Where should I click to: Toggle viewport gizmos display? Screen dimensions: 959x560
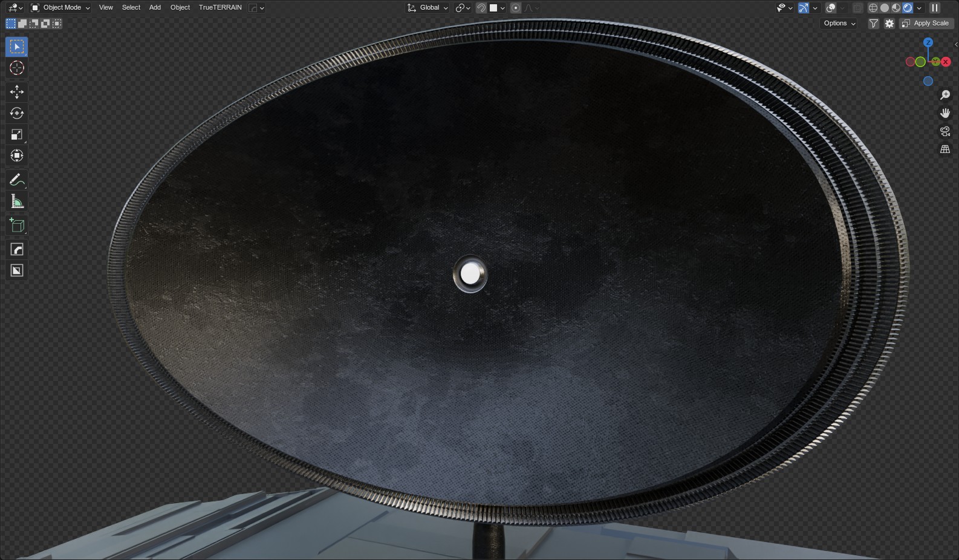[x=804, y=8]
